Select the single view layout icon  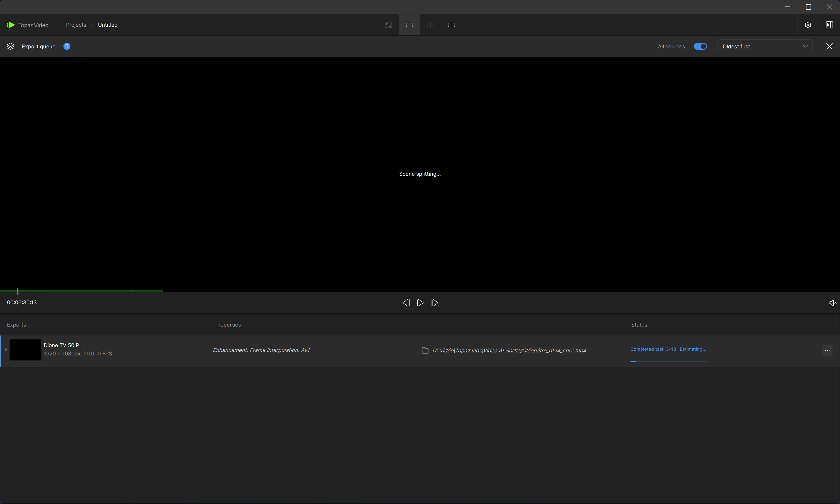[x=409, y=25]
